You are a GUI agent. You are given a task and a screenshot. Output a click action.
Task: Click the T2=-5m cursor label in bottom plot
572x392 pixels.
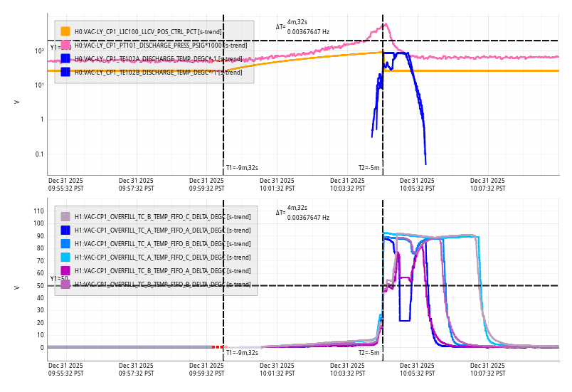(369, 353)
